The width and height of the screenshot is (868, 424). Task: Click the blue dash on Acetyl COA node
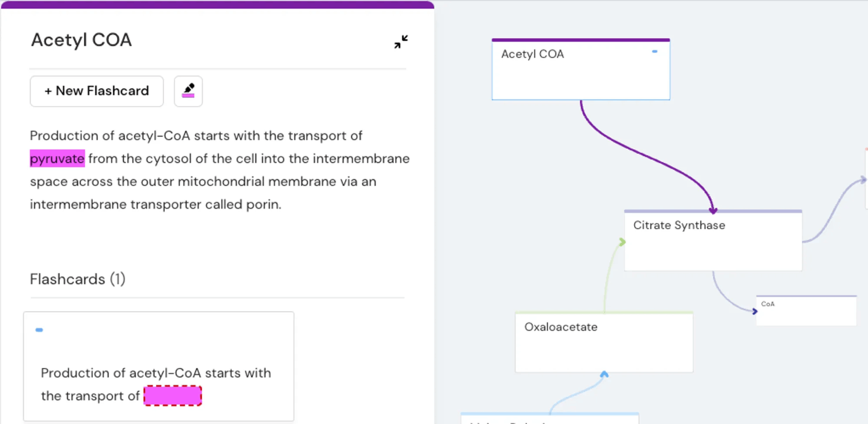655,52
